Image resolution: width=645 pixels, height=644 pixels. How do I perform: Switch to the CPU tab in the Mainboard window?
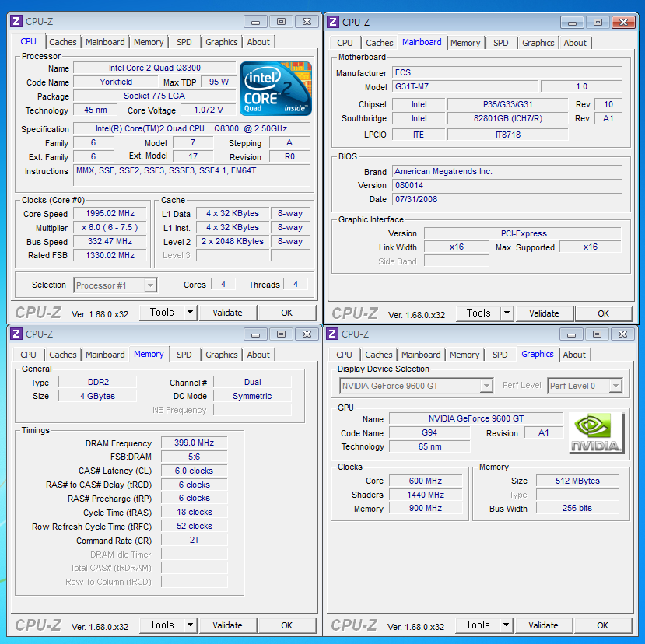pyautogui.click(x=345, y=43)
